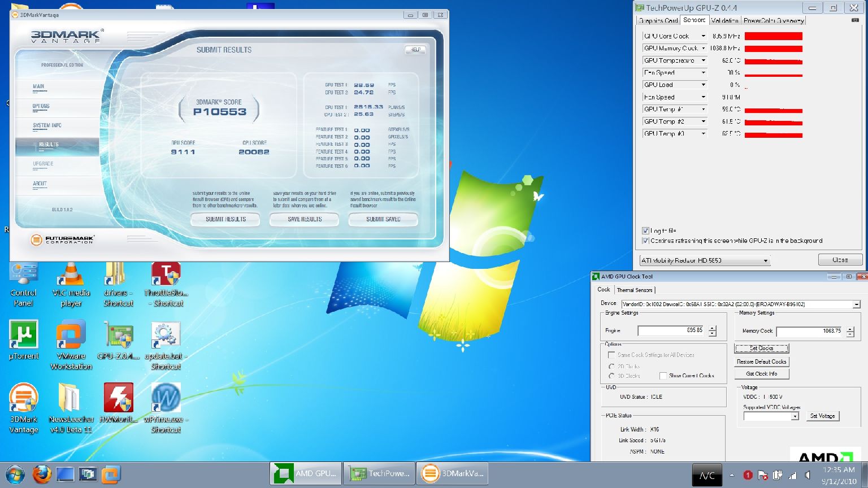Image resolution: width=868 pixels, height=488 pixels.
Task: Click the GPU-Z screenshot camera icon
Action: (x=855, y=20)
